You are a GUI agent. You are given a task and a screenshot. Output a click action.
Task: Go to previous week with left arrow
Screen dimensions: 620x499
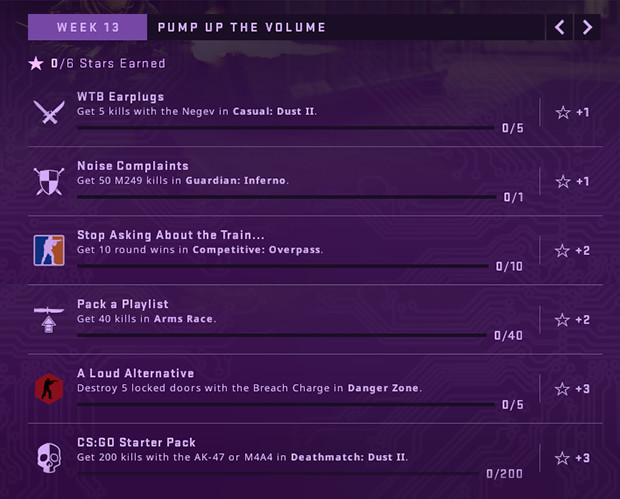(x=560, y=27)
